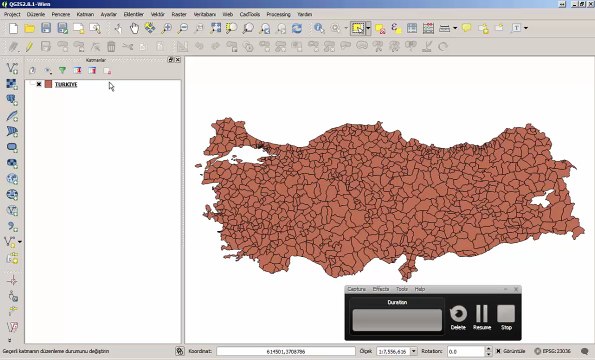Open the Raster menu
Image resolution: width=595 pixels, height=360 pixels.
pos(179,14)
